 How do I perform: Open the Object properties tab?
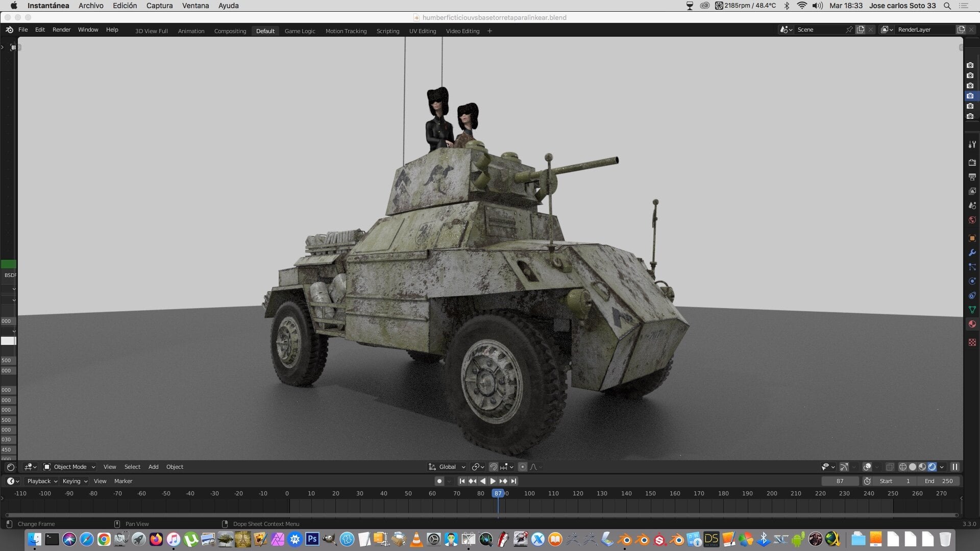[972, 238]
